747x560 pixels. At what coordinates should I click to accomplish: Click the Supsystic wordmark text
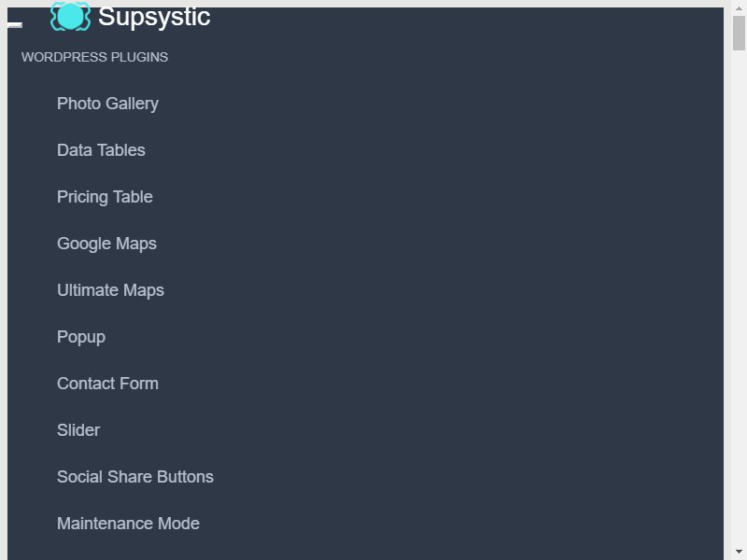pyautogui.click(x=154, y=17)
